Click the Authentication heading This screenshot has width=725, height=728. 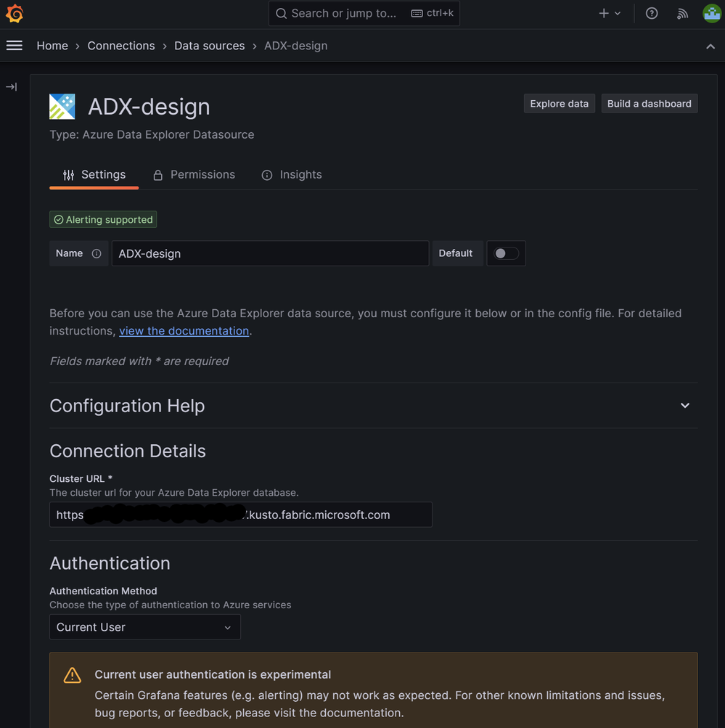click(x=110, y=563)
